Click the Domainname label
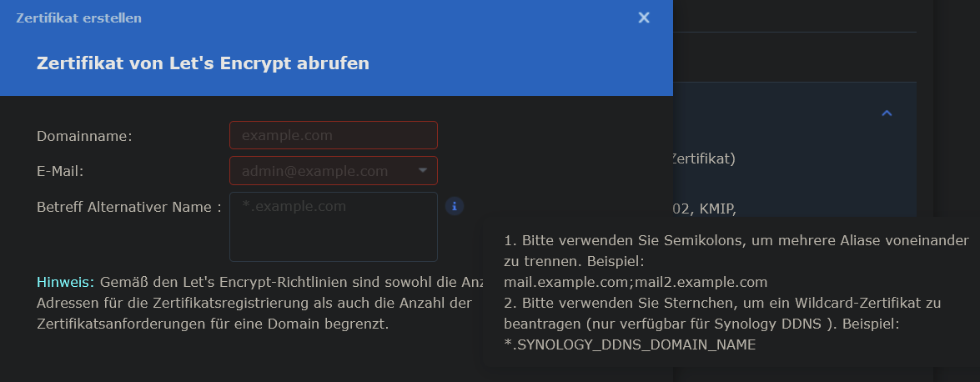The image size is (980, 382). pos(84,136)
